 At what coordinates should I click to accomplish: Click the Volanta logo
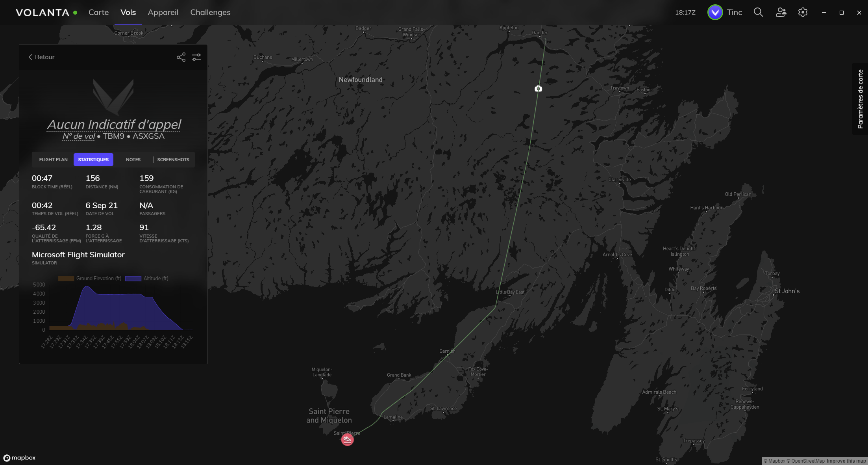coord(43,13)
